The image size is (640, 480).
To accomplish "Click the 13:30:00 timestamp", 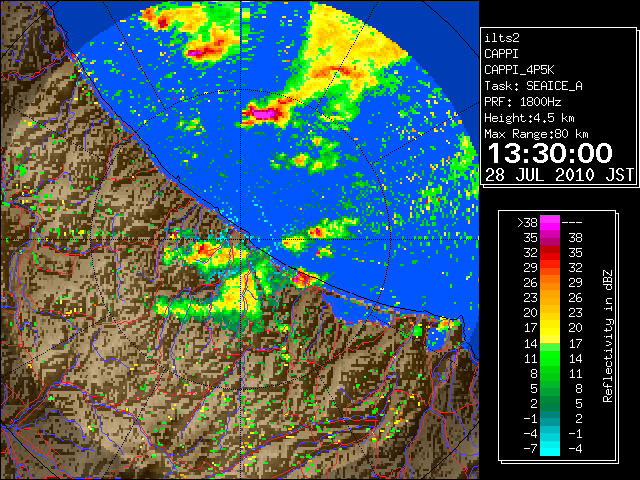I will (550, 153).
